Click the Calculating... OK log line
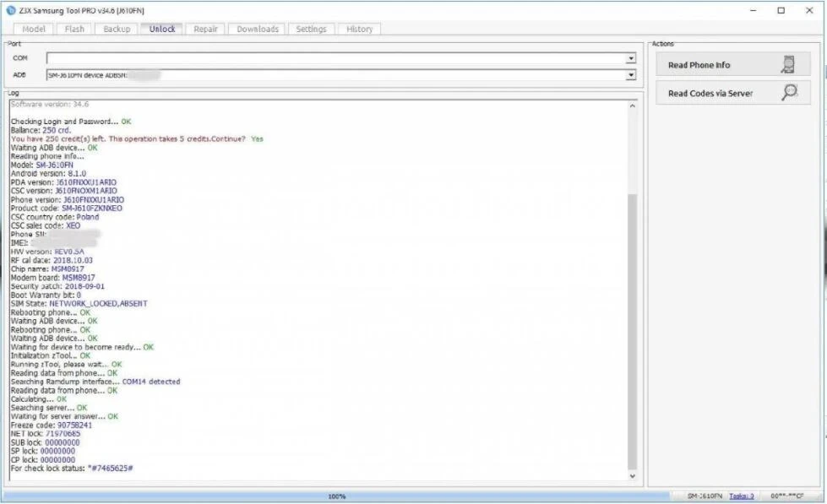Viewport: 827px width, 504px height. point(39,399)
